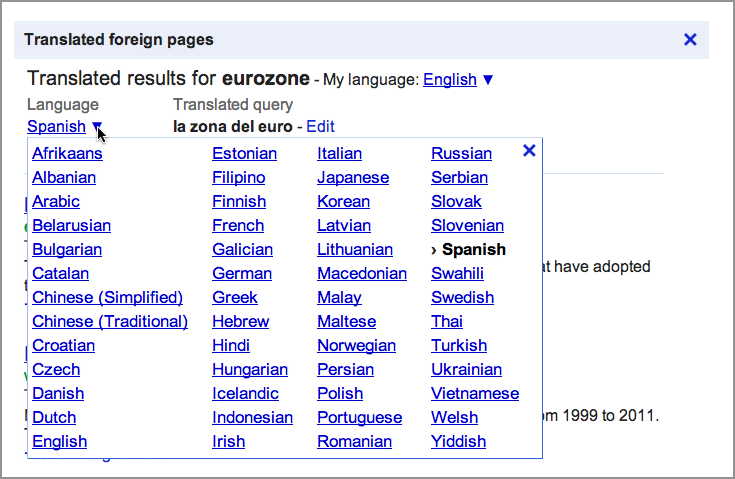Open the Spanish language selector link
Screen dimensions: 735x479
click(x=56, y=127)
